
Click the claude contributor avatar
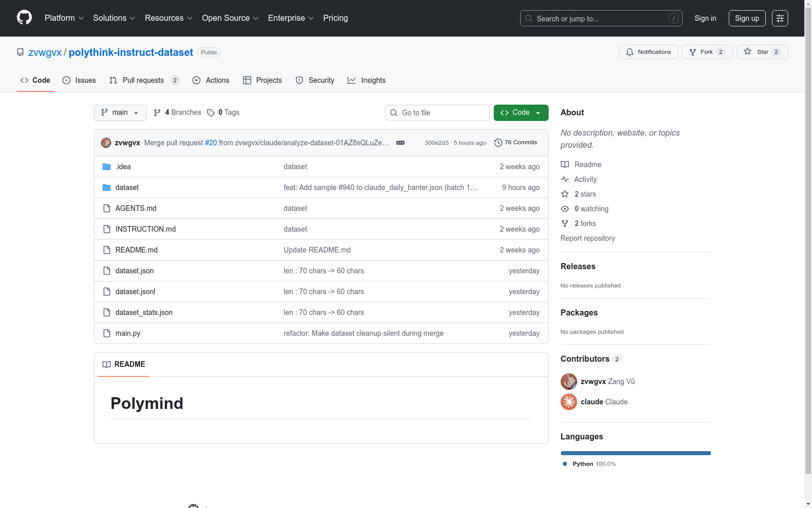pyautogui.click(x=569, y=402)
